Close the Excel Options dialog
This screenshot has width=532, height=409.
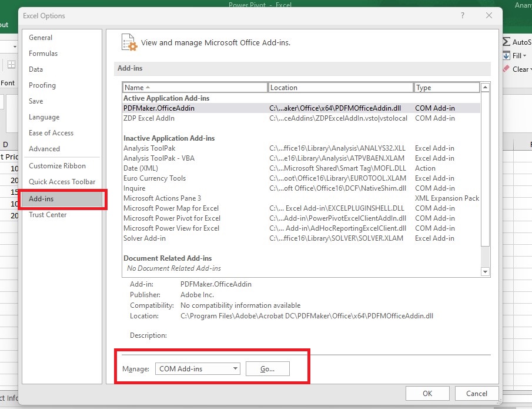(x=489, y=15)
